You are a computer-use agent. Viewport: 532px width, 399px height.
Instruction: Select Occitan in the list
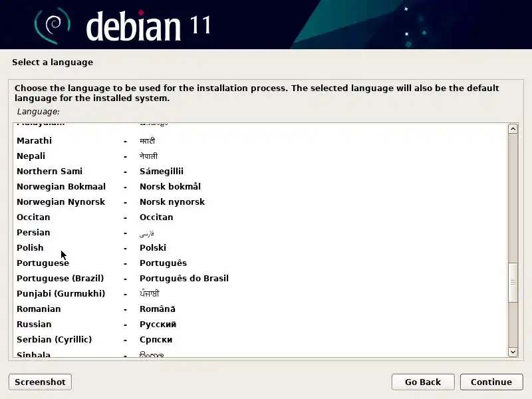coord(261,217)
